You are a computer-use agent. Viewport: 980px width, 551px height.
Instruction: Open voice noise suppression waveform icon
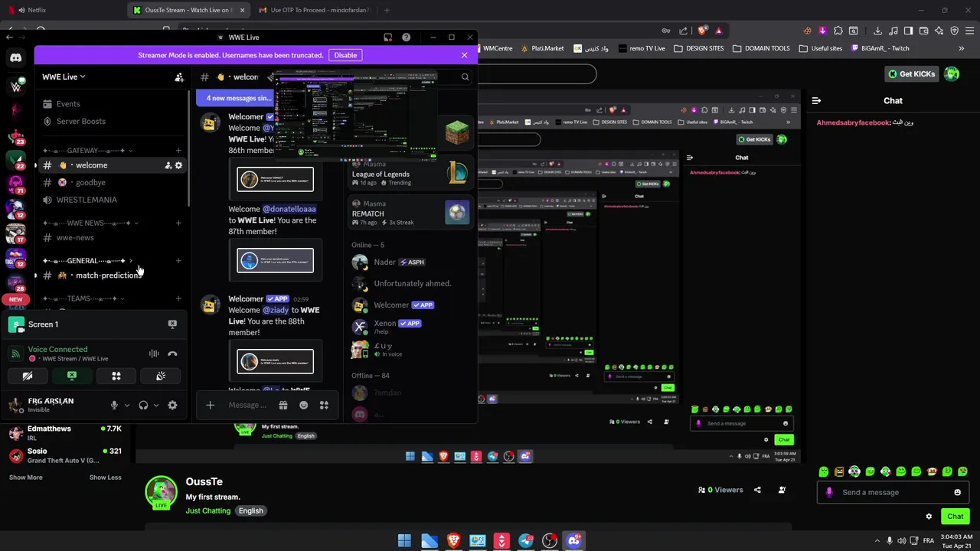click(x=154, y=354)
